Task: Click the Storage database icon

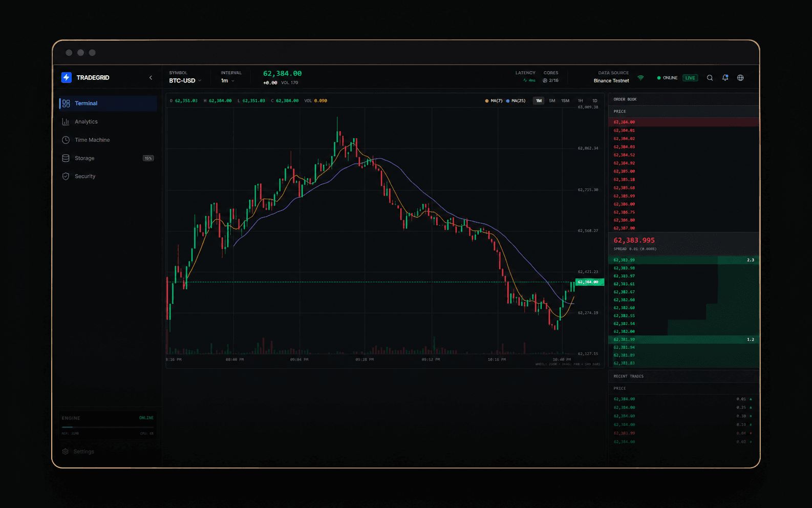Action: click(x=66, y=158)
